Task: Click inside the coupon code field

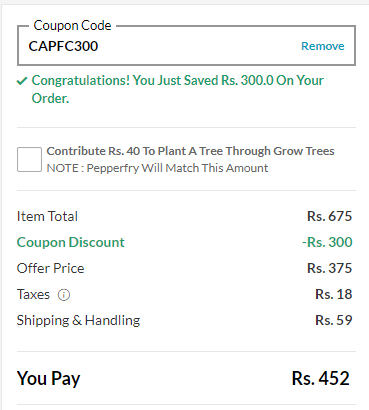Action: point(186,46)
